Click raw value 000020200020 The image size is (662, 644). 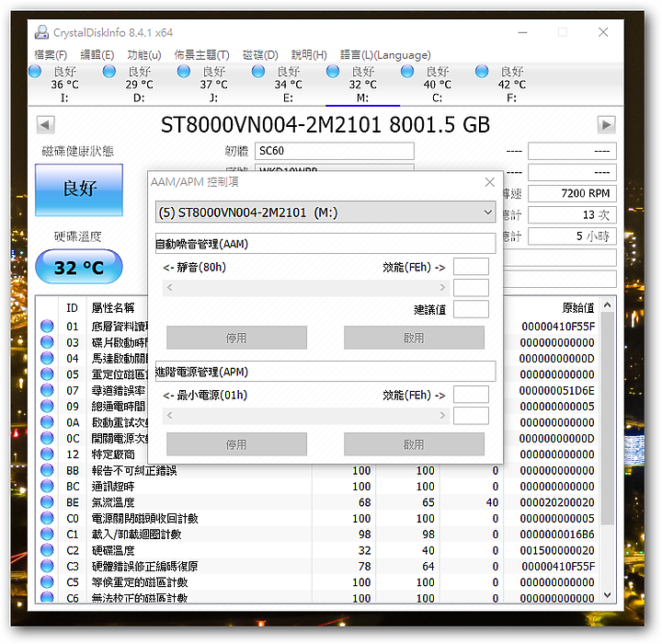(557, 502)
